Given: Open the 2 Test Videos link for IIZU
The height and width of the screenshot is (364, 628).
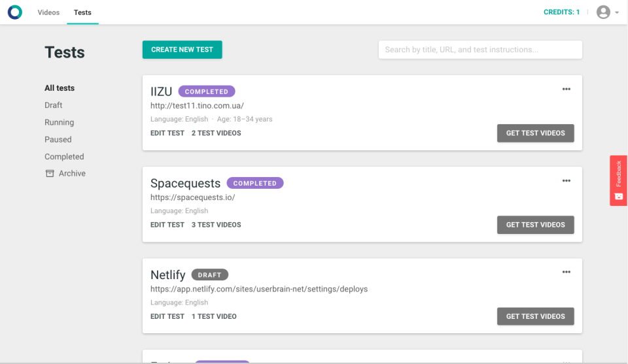Looking at the screenshot, I should [216, 133].
